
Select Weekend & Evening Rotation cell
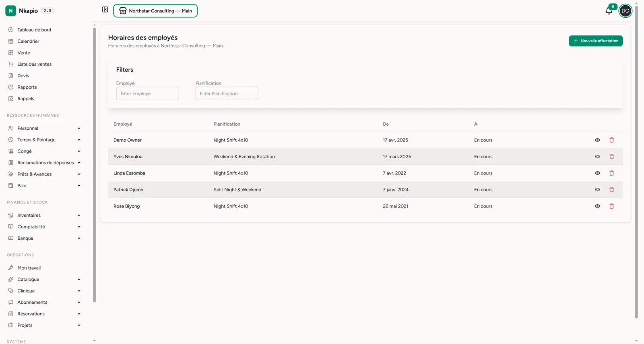click(x=244, y=157)
